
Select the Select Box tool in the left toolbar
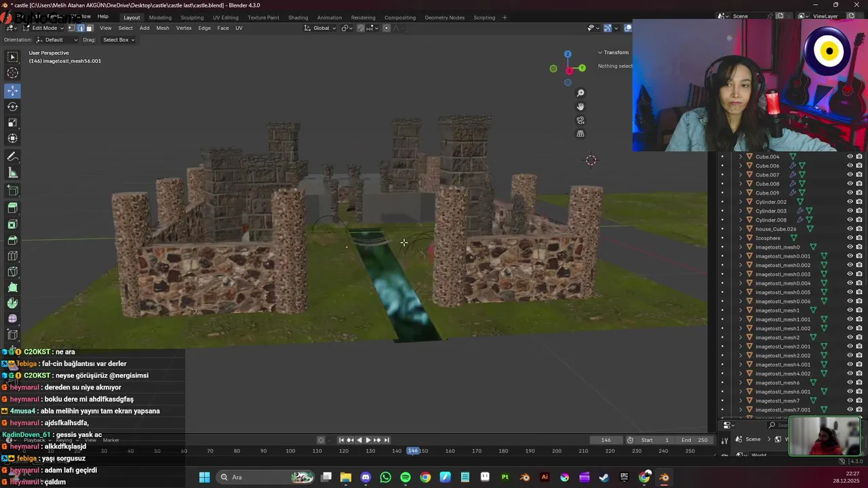(13, 57)
